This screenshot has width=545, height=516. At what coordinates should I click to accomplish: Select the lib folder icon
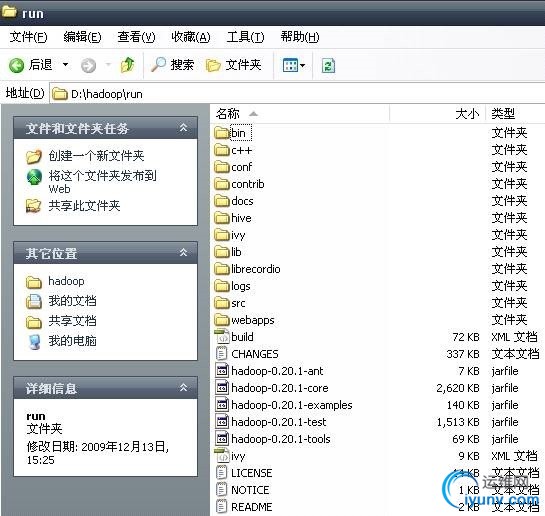pyautogui.click(x=222, y=252)
